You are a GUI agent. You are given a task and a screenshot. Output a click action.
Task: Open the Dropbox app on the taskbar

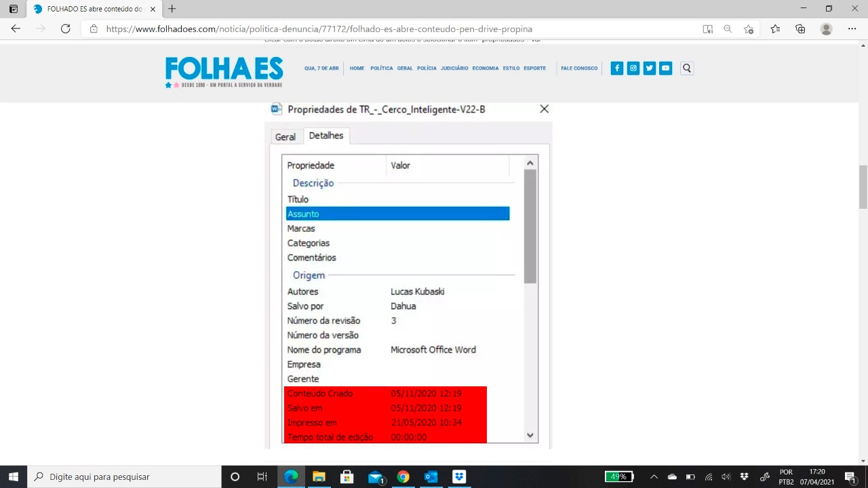point(459,476)
